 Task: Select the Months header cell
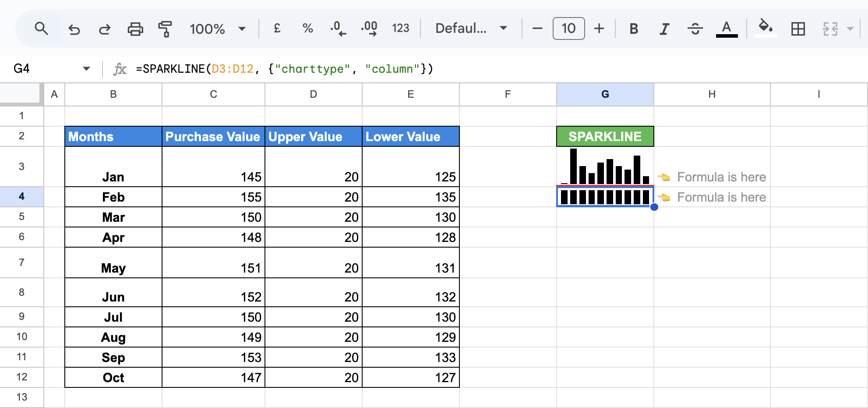coord(113,136)
